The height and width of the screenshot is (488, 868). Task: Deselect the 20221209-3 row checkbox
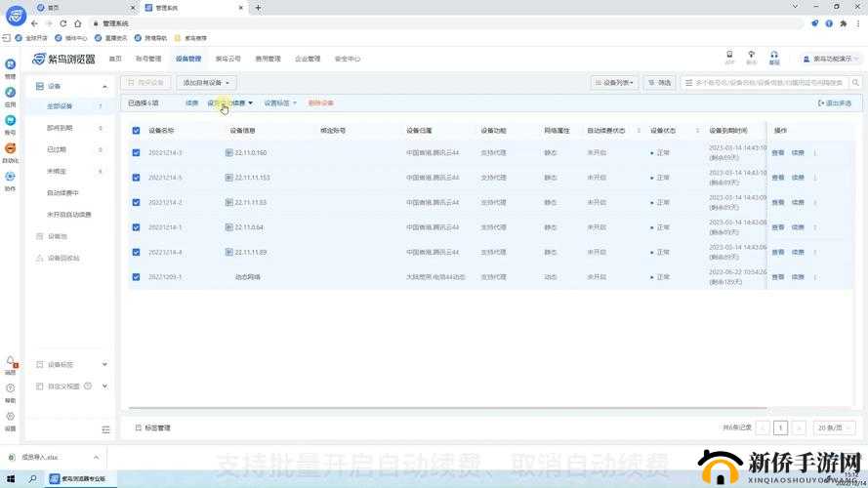click(136, 277)
